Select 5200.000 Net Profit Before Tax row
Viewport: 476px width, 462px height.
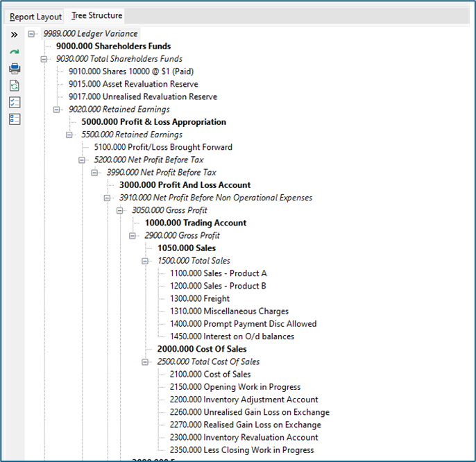click(148, 160)
